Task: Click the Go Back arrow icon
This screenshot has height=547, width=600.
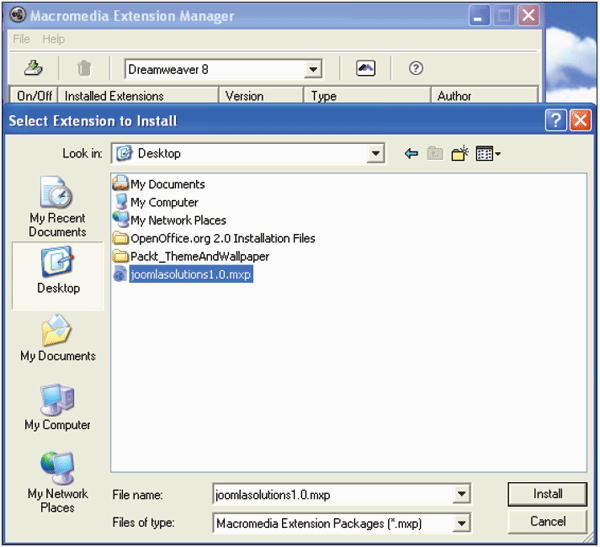Action: tap(411, 154)
